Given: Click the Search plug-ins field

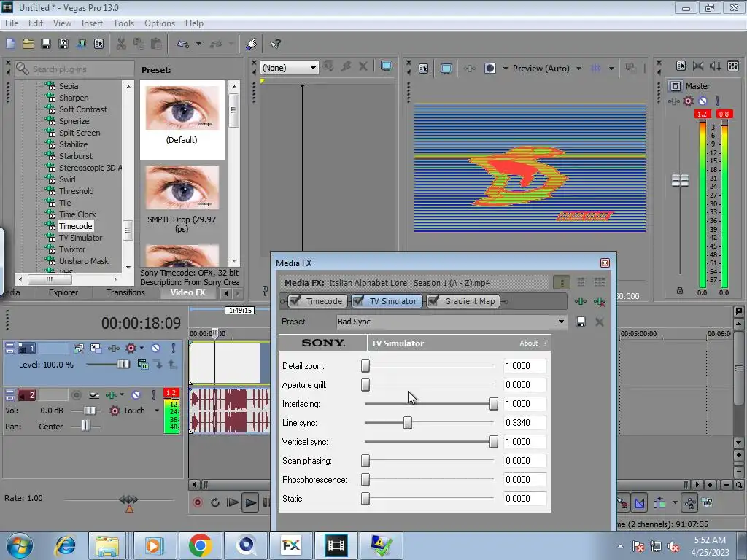Looking at the screenshot, I should [74, 69].
